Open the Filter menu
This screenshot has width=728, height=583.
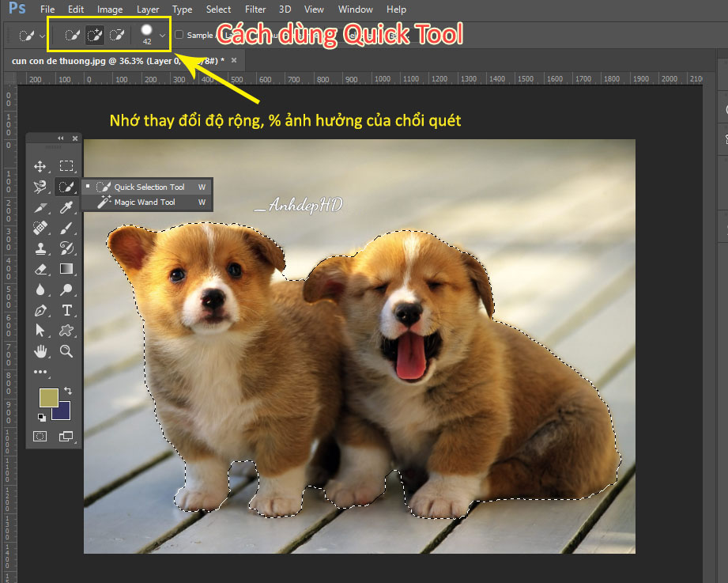pyautogui.click(x=255, y=9)
